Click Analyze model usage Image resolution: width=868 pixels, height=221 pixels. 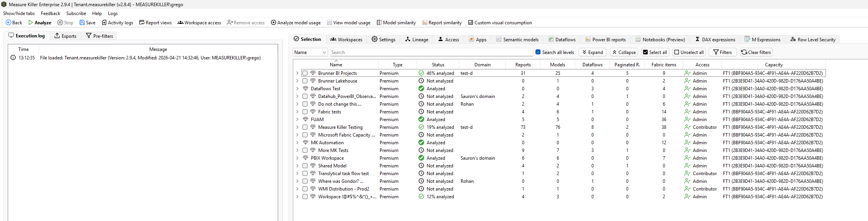(x=296, y=23)
